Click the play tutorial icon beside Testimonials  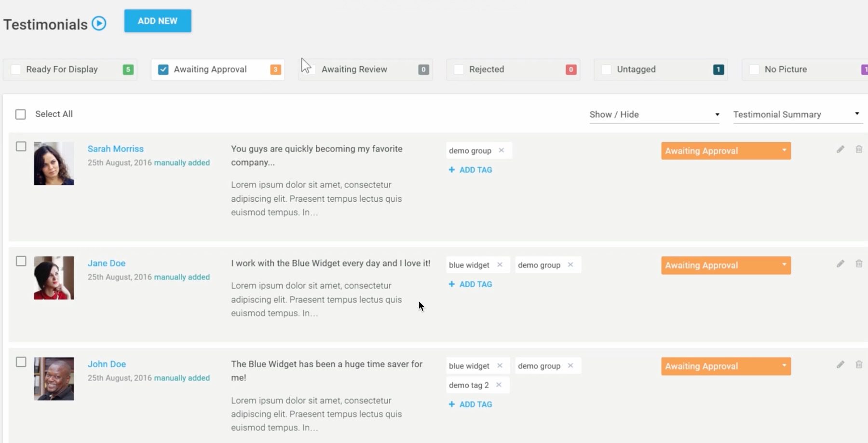coord(98,23)
